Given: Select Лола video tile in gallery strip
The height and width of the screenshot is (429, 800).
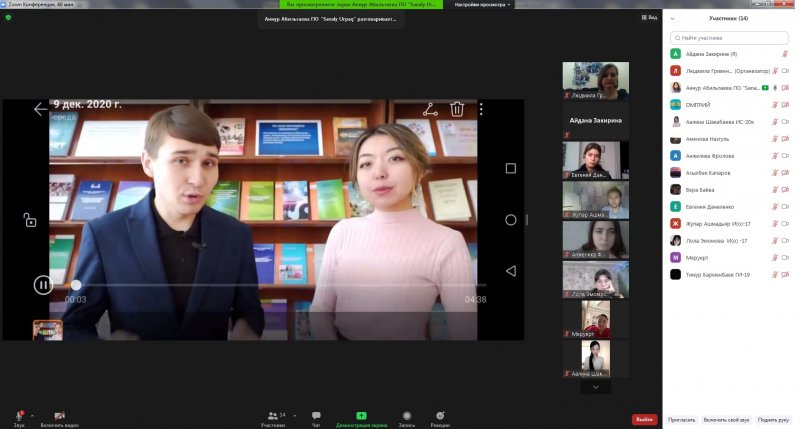Looking at the screenshot, I should [595, 280].
